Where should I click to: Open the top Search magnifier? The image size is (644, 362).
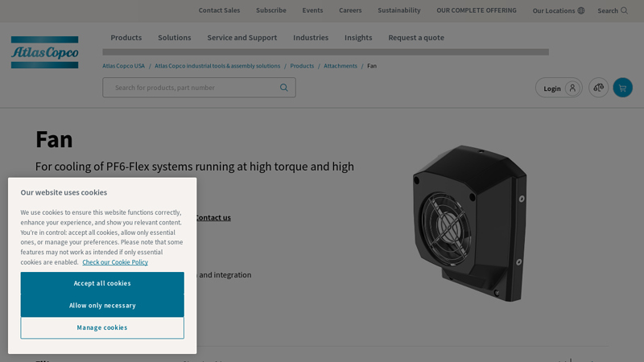coord(624,11)
